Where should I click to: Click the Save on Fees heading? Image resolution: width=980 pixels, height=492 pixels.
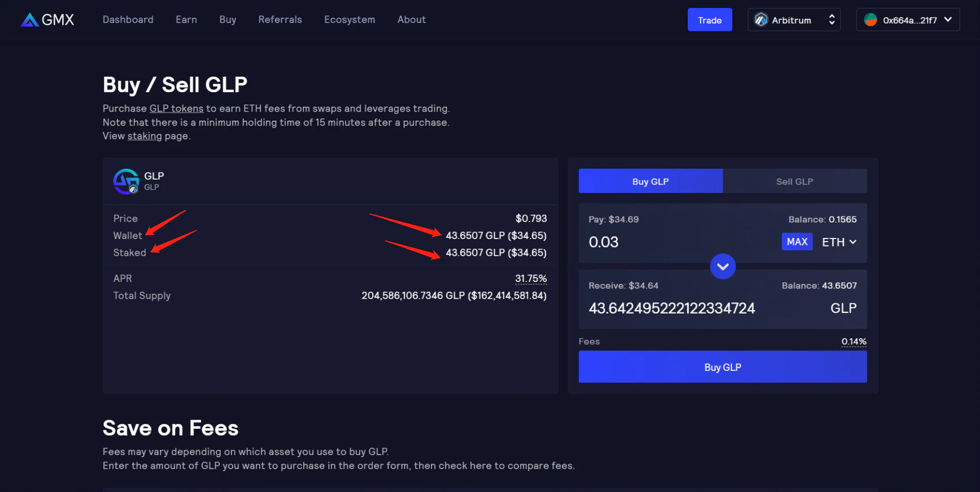[170, 428]
